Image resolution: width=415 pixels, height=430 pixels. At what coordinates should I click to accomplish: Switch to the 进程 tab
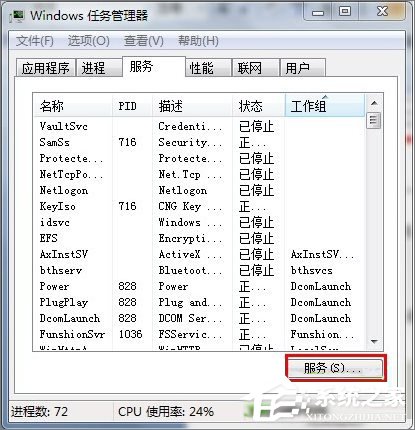coord(99,68)
